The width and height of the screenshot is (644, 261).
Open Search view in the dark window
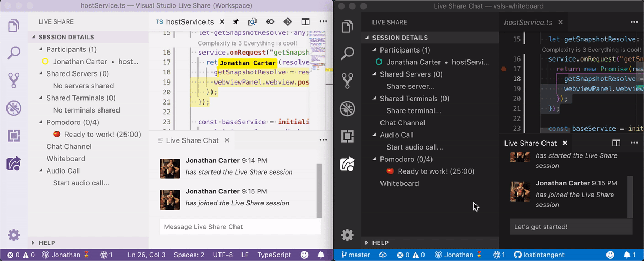pos(348,53)
